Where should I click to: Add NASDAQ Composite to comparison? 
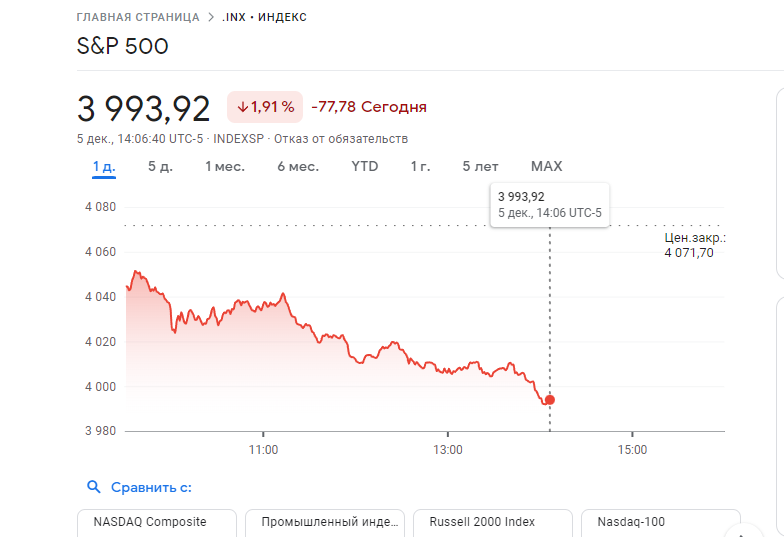coord(157,523)
